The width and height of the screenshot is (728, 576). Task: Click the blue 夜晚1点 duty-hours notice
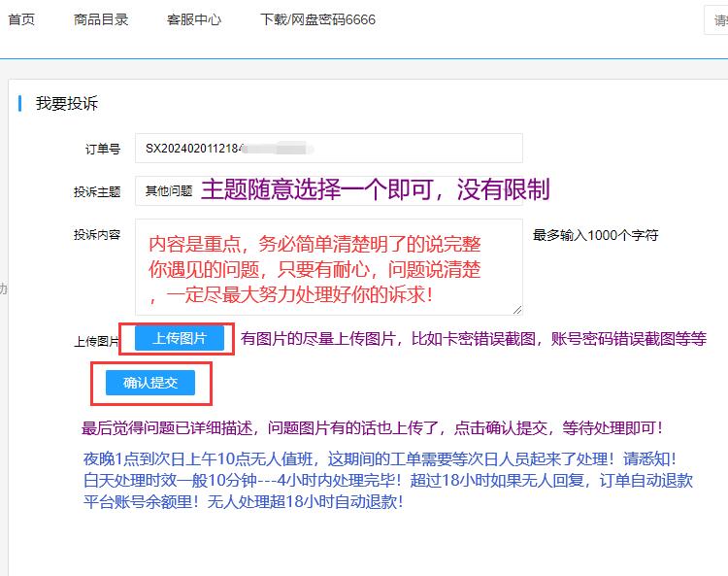point(380,458)
